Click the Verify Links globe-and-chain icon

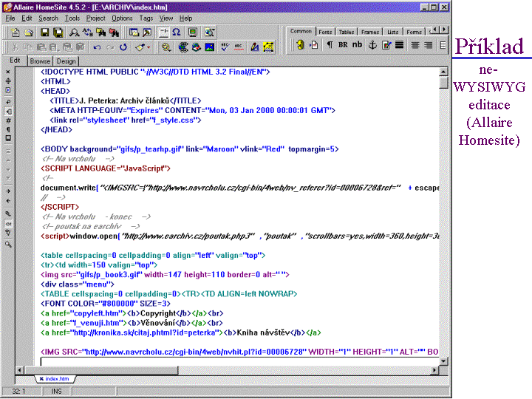coord(183,47)
